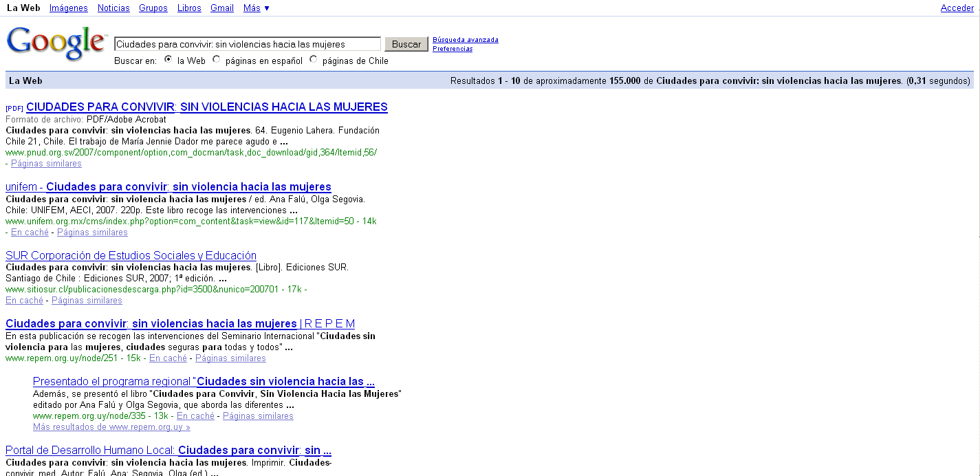Click the Acceder sign-in link
Screen dimensions: 980x476
[x=957, y=8]
